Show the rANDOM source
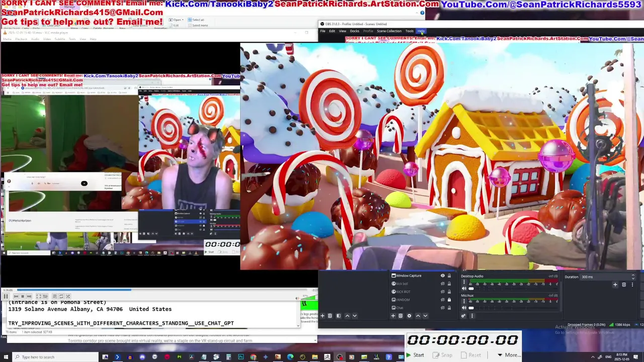This screenshot has width=644, height=362. (x=443, y=300)
